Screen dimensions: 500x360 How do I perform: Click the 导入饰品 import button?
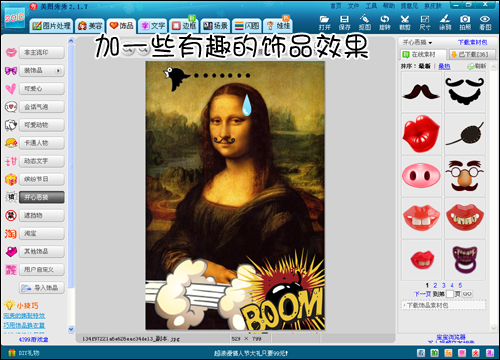pyautogui.click(x=42, y=288)
